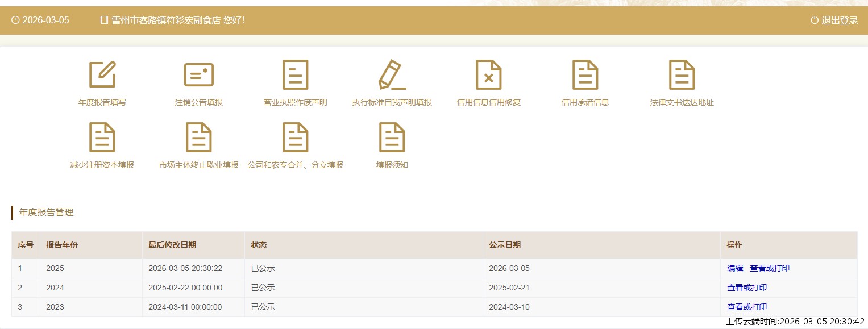Select the 市场主体终止歇业填报 icon
868x329 pixels.
(199, 137)
